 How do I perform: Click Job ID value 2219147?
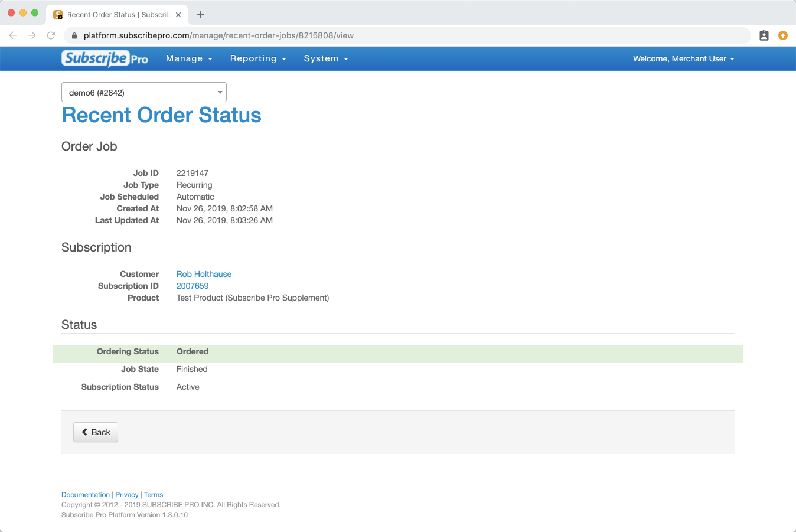(193, 173)
